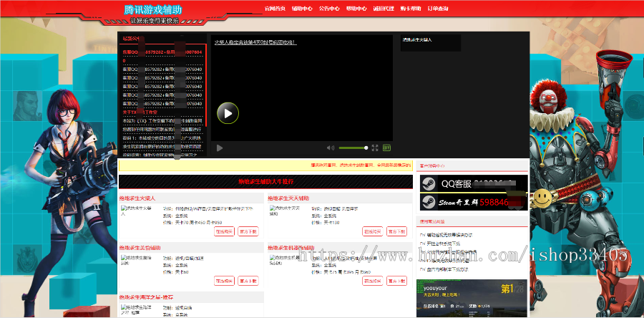Click the Steam开黑群 598846 banner text
Screen dimensions: 644x318
point(474,202)
